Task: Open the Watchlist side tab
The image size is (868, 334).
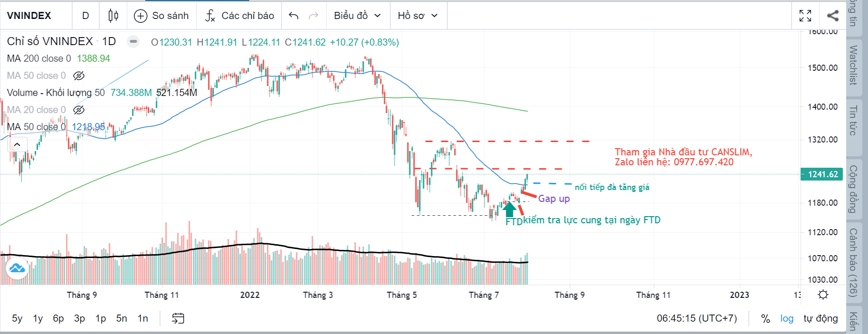Action: coord(853,65)
